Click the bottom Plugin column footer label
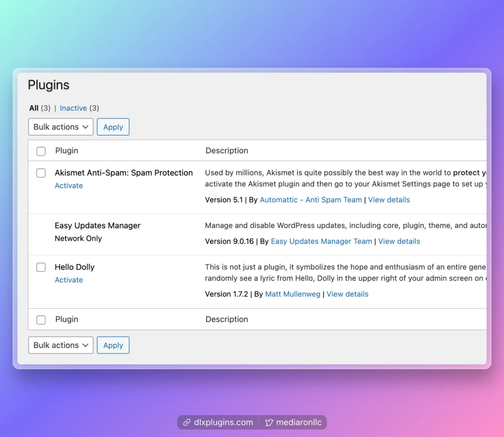The image size is (504, 437). pos(67,319)
